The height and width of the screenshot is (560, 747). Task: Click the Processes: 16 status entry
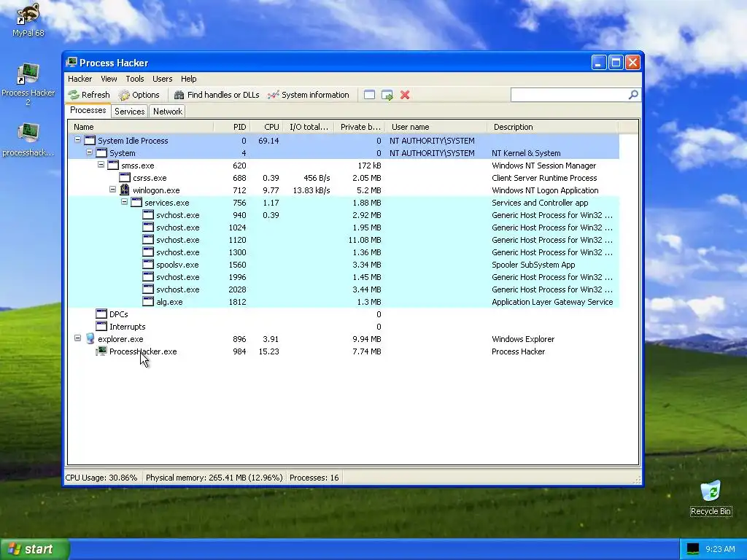coord(314,478)
